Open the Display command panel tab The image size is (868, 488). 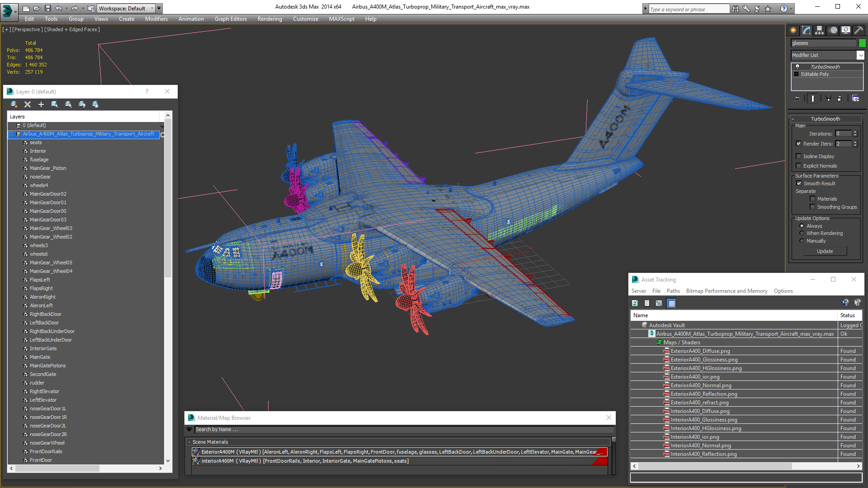(846, 30)
